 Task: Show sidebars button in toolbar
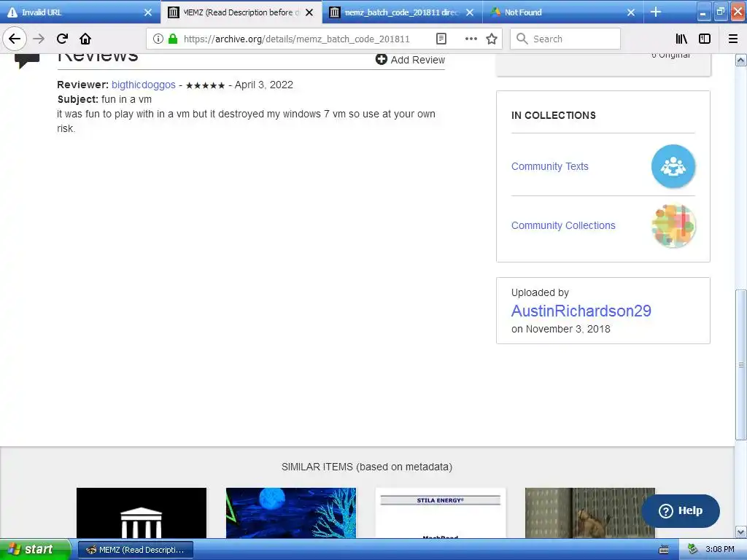(x=705, y=39)
